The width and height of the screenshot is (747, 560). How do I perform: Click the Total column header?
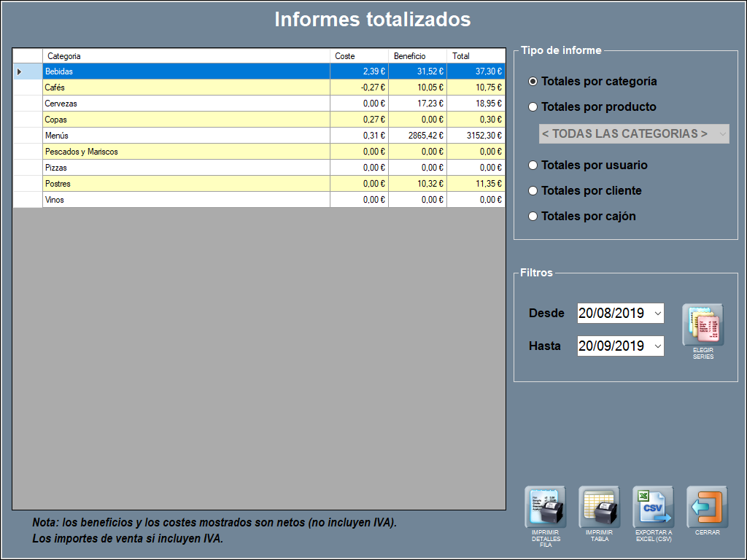(x=476, y=56)
